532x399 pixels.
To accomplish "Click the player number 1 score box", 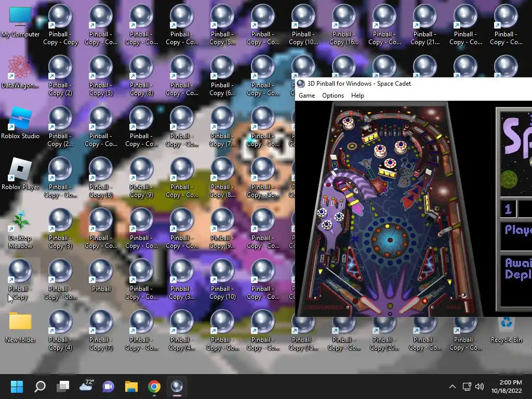I will click(x=508, y=209).
